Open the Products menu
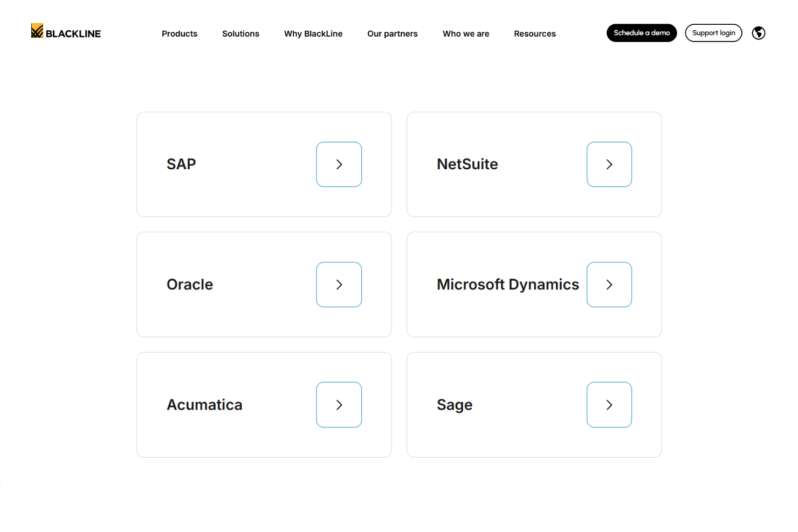 click(x=180, y=33)
